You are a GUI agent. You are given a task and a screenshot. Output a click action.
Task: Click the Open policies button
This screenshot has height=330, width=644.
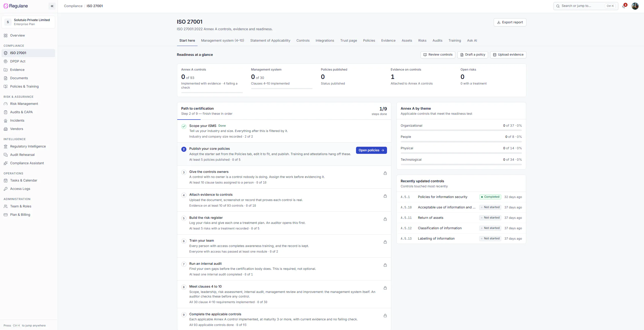pyautogui.click(x=371, y=150)
